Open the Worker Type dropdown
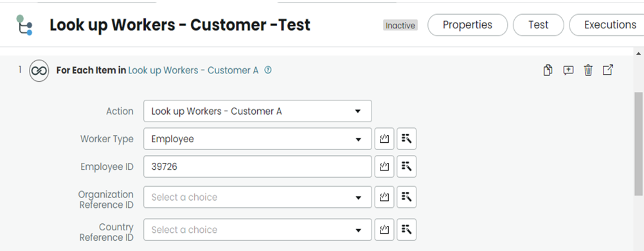This screenshot has width=644, height=251. tap(258, 139)
